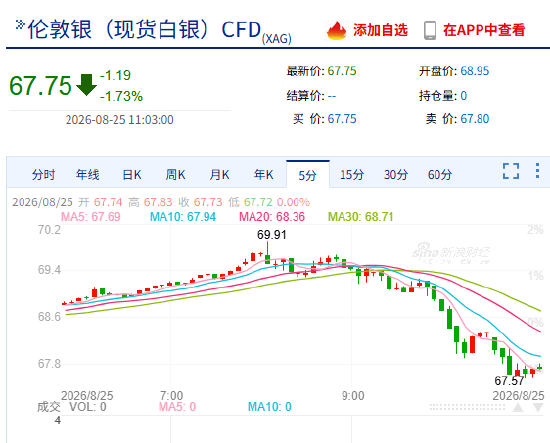Click the large 67.75 current price

40,86
